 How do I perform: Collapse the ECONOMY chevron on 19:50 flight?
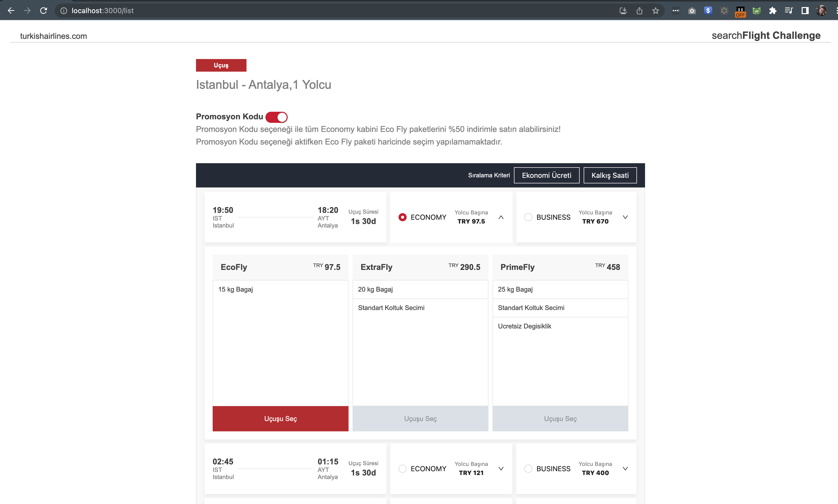point(501,217)
